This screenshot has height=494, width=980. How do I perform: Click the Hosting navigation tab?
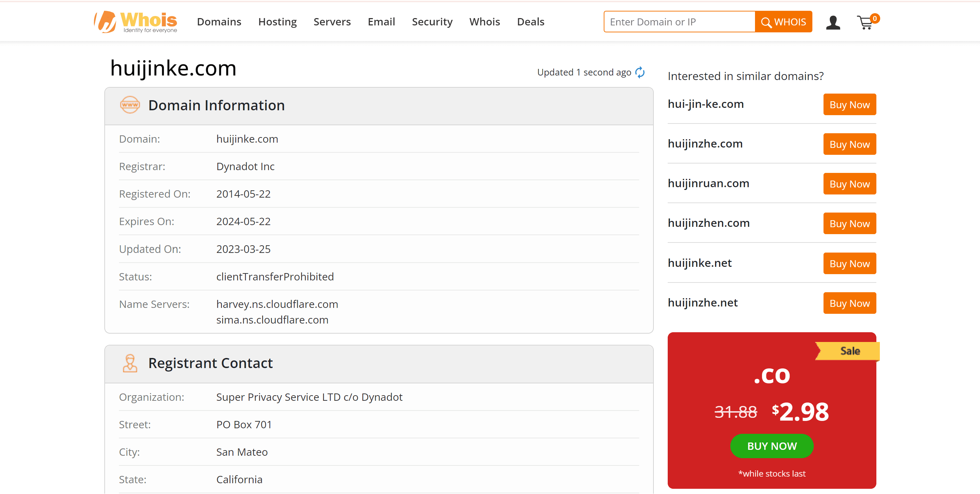coord(277,22)
